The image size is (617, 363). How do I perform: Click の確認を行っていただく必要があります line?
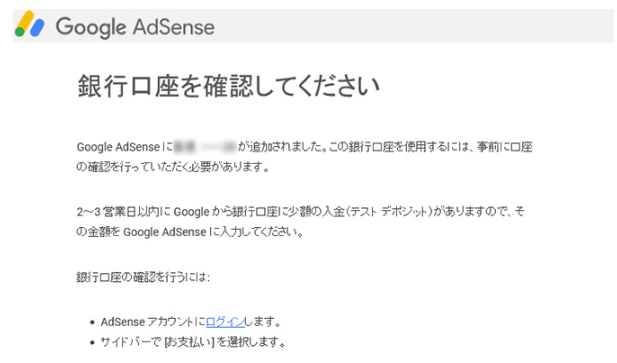tap(174, 167)
